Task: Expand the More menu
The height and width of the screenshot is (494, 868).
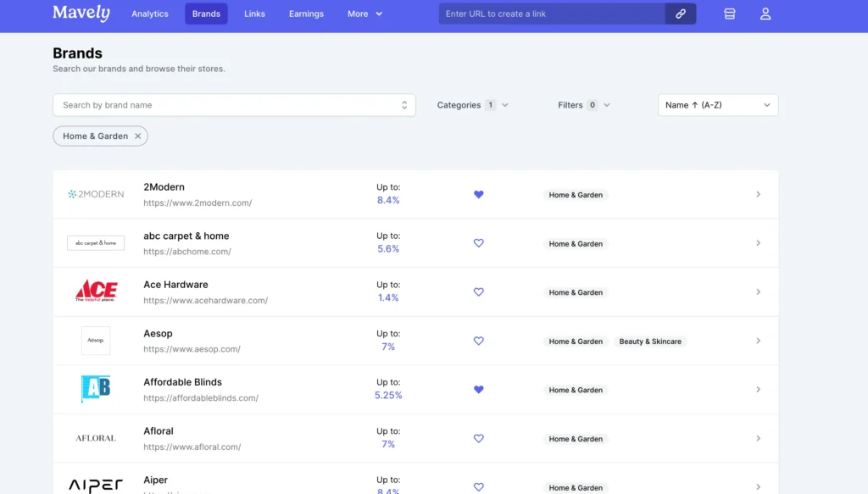Action: click(x=364, y=14)
